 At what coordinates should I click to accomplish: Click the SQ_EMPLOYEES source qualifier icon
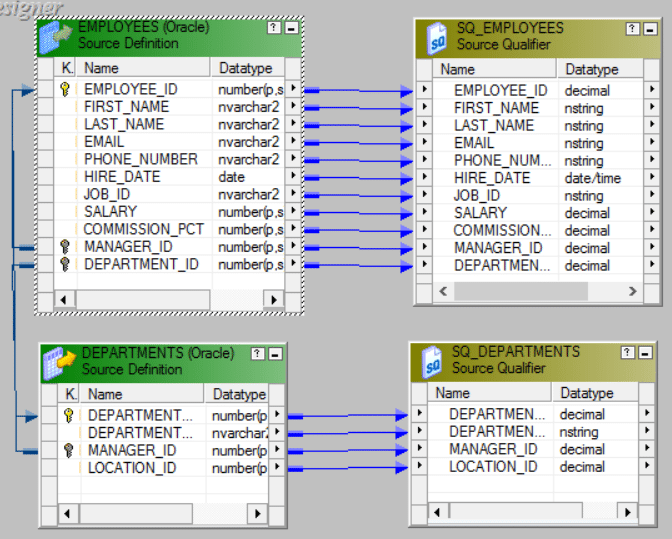click(x=437, y=39)
